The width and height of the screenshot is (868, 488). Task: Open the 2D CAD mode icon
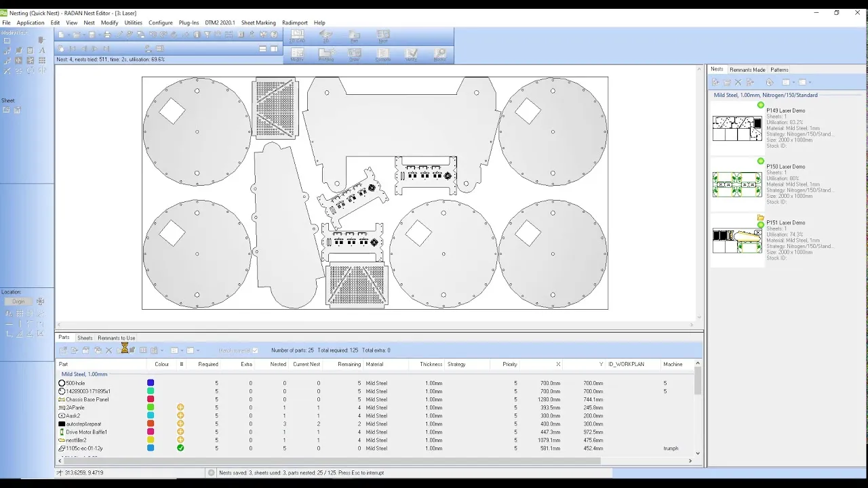click(x=297, y=37)
